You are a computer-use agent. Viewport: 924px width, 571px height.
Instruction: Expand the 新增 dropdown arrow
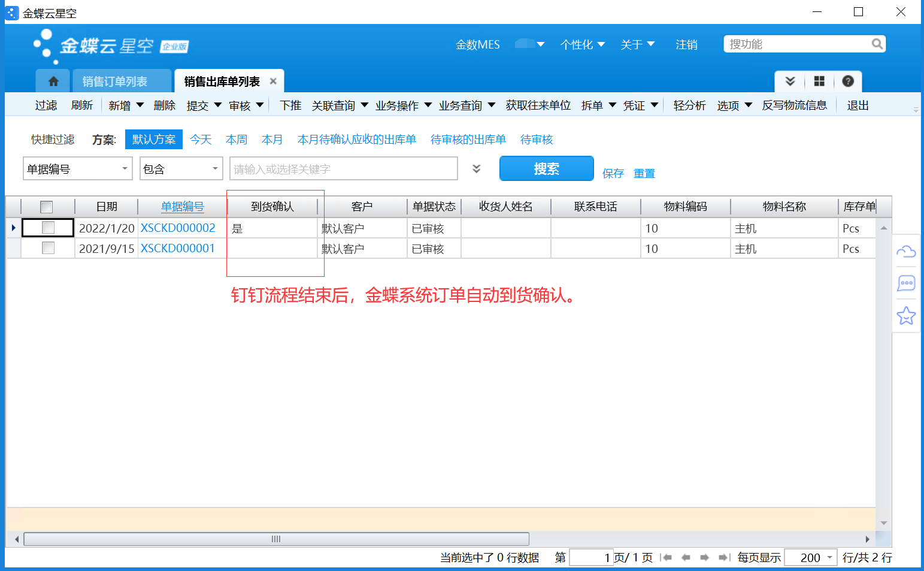tap(140, 105)
